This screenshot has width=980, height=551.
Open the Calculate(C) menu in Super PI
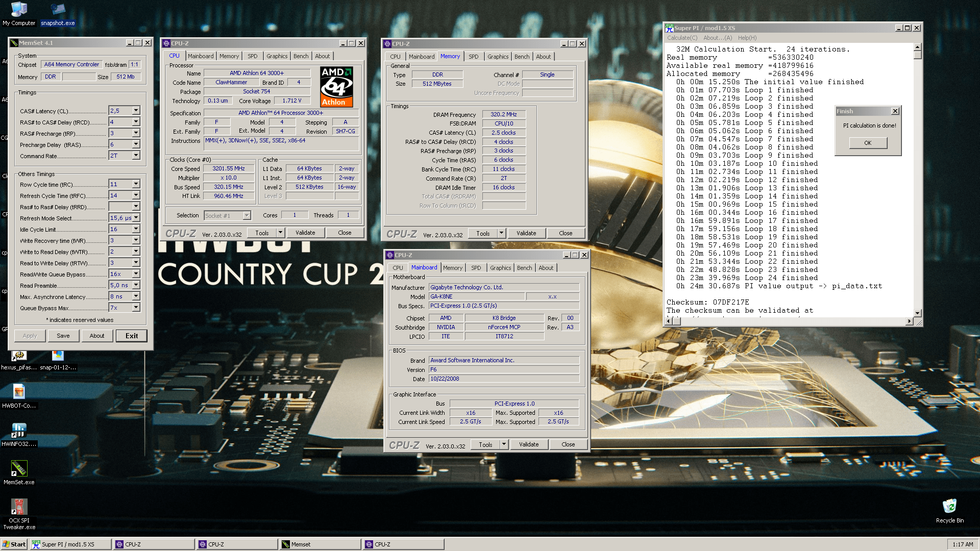[x=682, y=38]
